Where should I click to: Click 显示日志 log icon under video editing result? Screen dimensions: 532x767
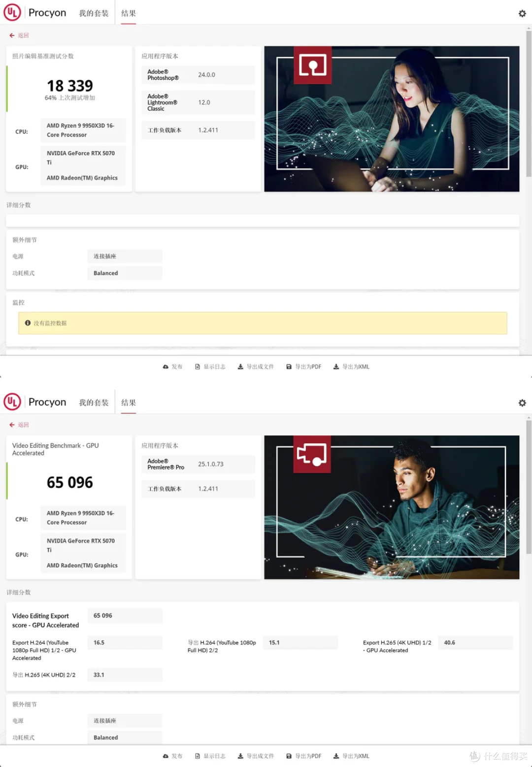[198, 756]
